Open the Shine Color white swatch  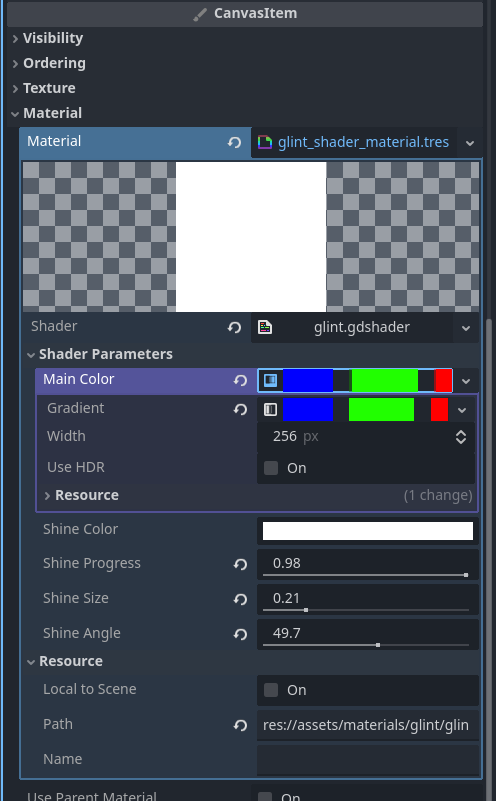(368, 531)
